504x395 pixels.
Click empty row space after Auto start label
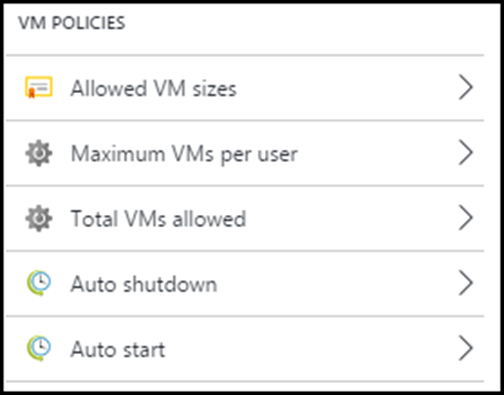click(310, 348)
